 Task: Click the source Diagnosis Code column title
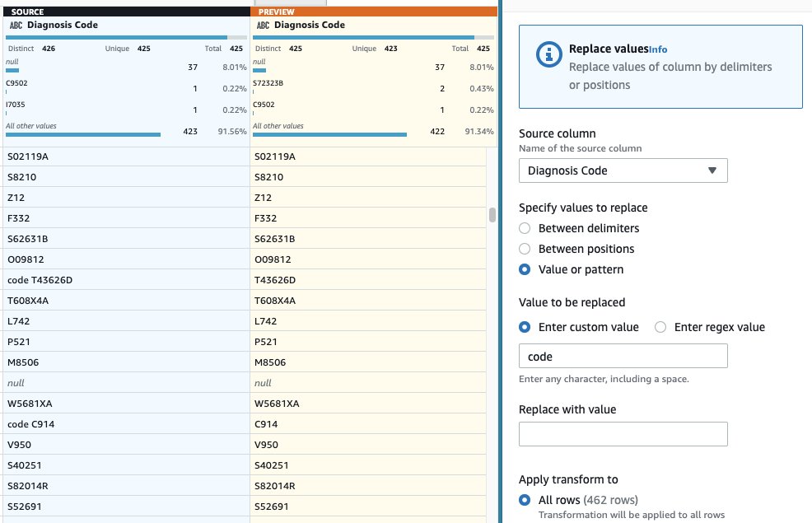click(x=62, y=25)
